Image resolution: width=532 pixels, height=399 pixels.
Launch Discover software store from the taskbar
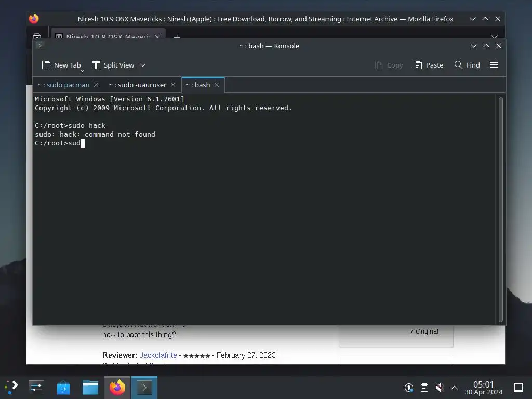pyautogui.click(x=63, y=387)
